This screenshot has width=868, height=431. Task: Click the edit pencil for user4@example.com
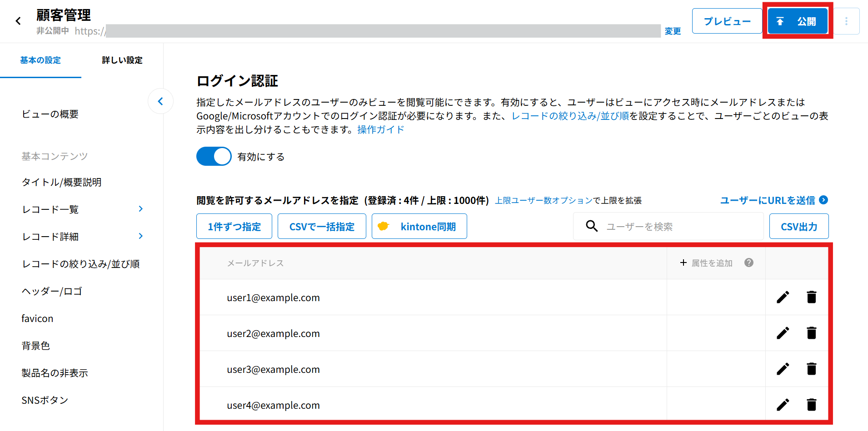click(783, 405)
